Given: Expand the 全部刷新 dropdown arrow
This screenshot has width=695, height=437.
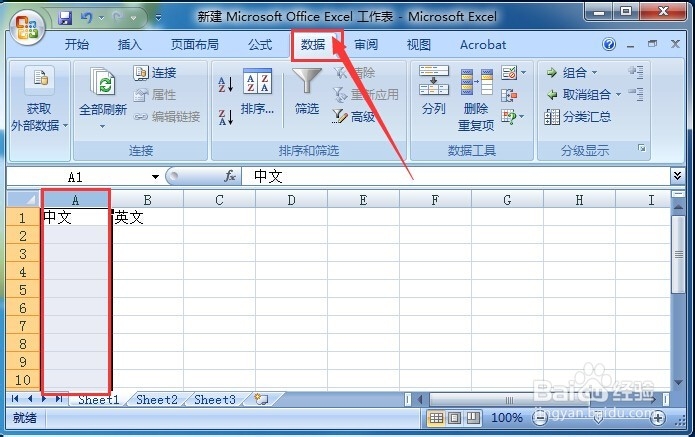Looking at the screenshot, I should click(x=102, y=127).
